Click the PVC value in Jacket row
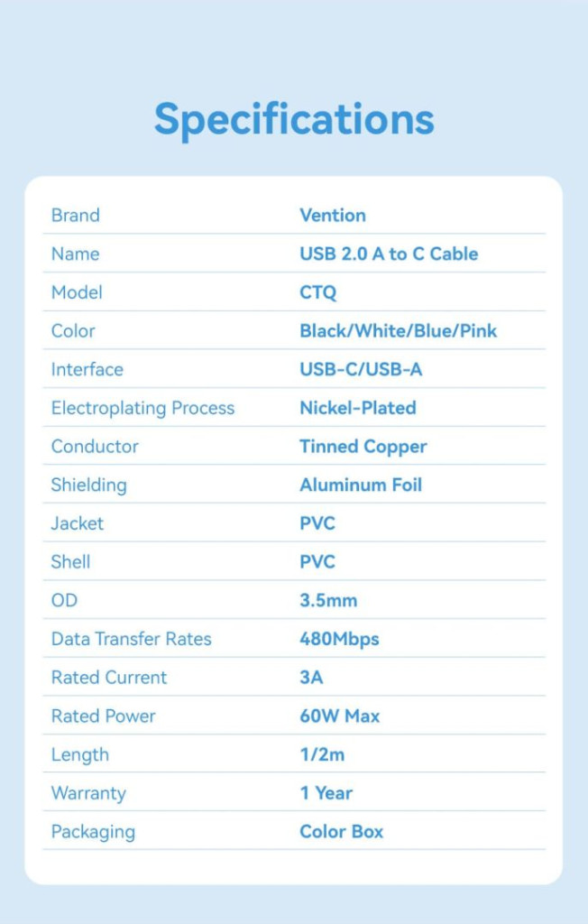Image resolution: width=588 pixels, height=924 pixels. click(x=317, y=523)
